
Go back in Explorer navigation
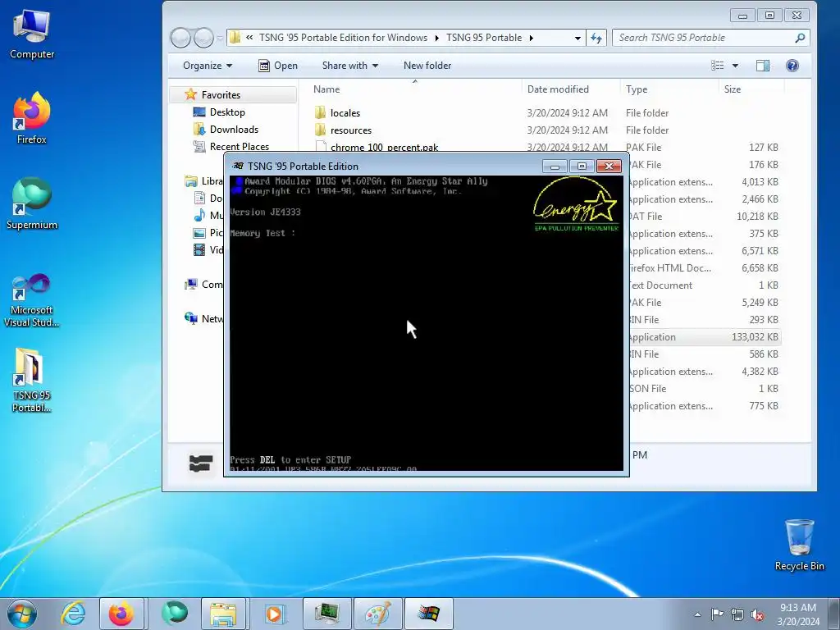(x=180, y=38)
